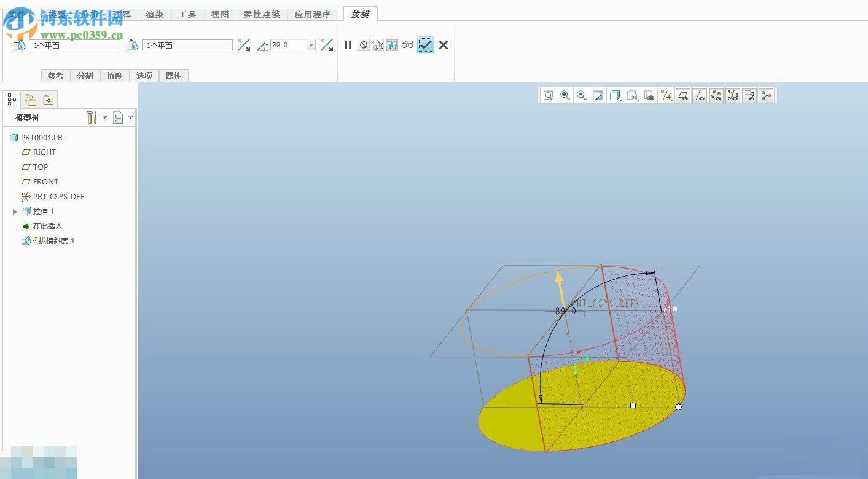Toggle attached preview mode icon
This screenshot has height=479, width=868.
point(392,45)
